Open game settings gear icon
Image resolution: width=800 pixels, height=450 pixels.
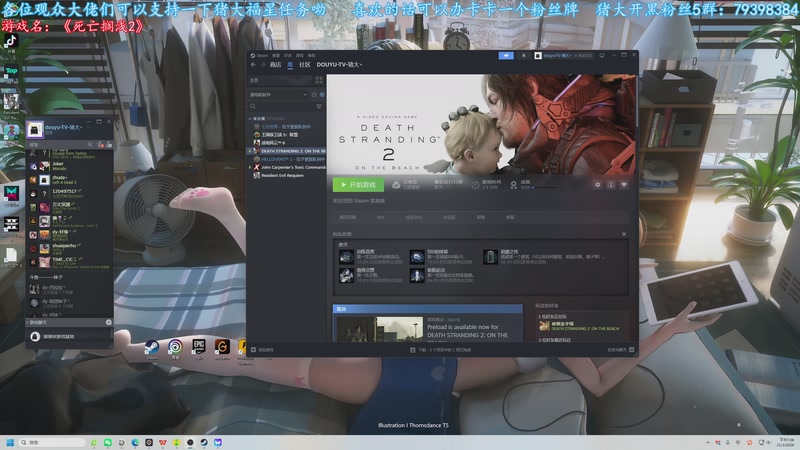tap(597, 185)
